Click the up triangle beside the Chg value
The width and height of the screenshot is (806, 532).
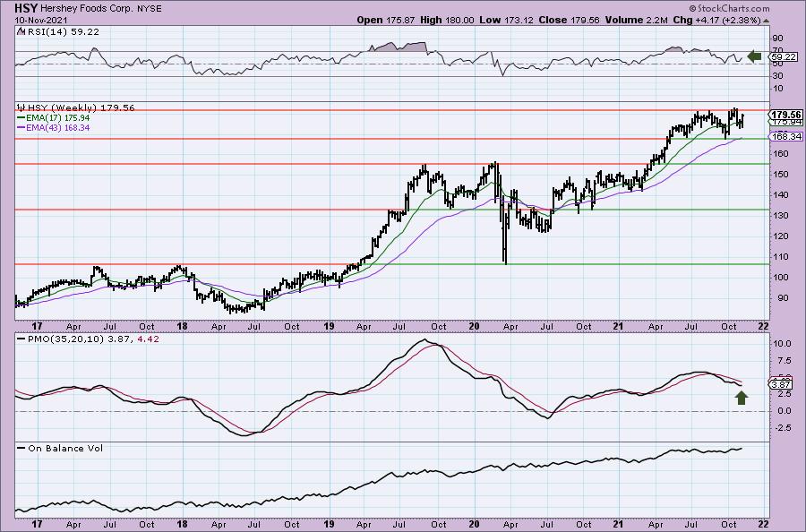pos(766,21)
